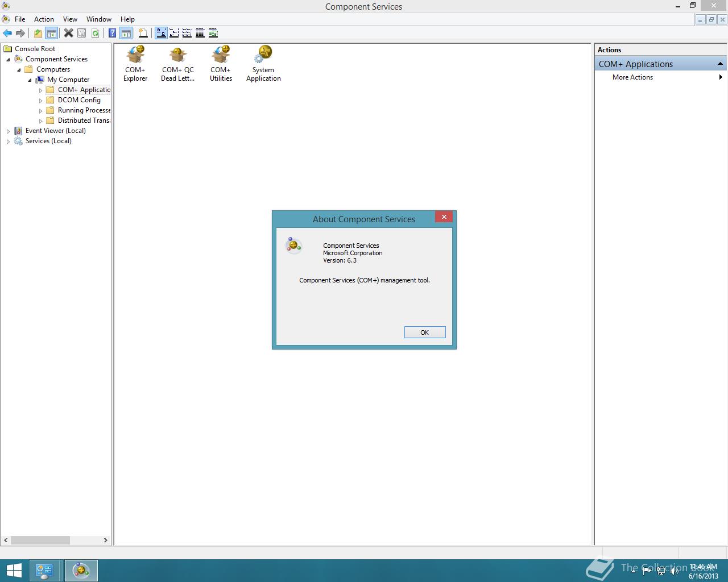Select the COM+ Utilities application icon
Viewport: 728px width, 582px height.
pyautogui.click(x=221, y=64)
